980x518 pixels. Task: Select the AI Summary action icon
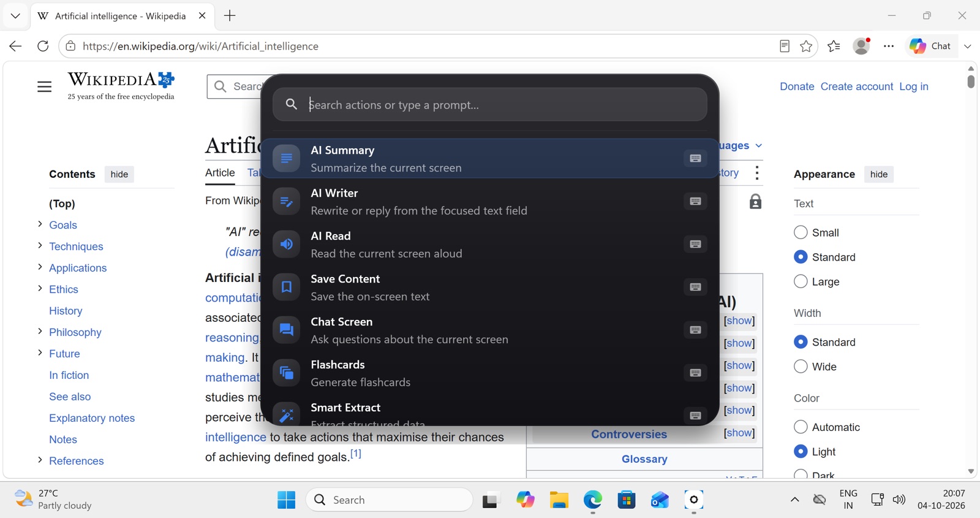click(x=286, y=158)
